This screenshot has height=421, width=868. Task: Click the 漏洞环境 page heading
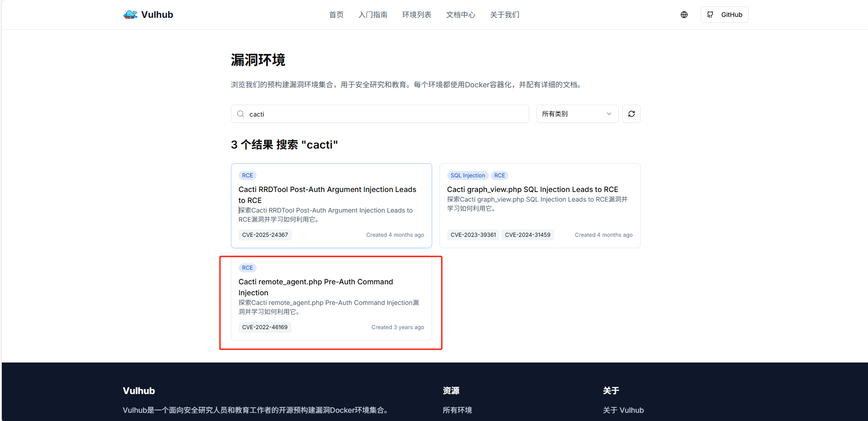point(258,60)
